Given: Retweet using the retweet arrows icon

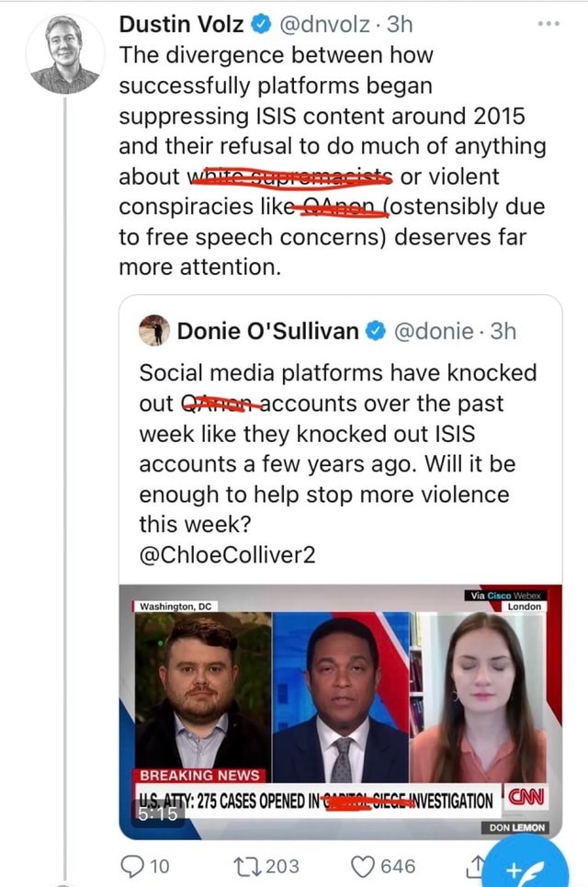Looking at the screenshot, I should (247, 866).
